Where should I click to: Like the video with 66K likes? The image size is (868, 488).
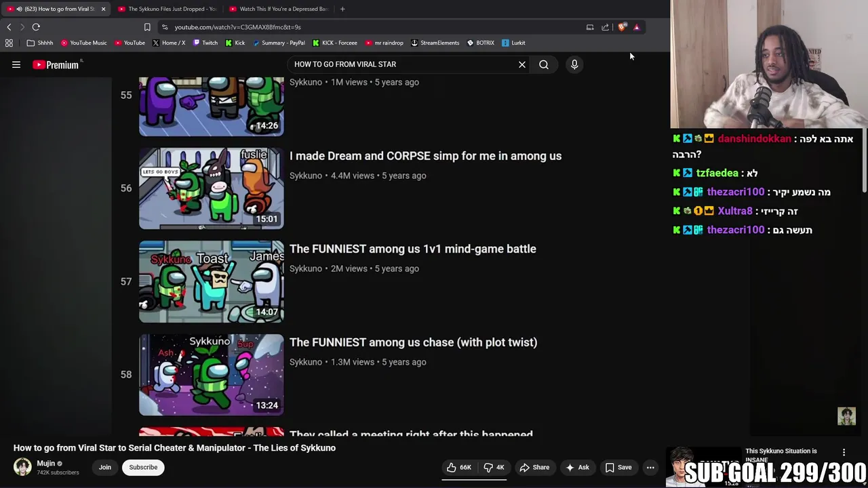pos(459,467)
